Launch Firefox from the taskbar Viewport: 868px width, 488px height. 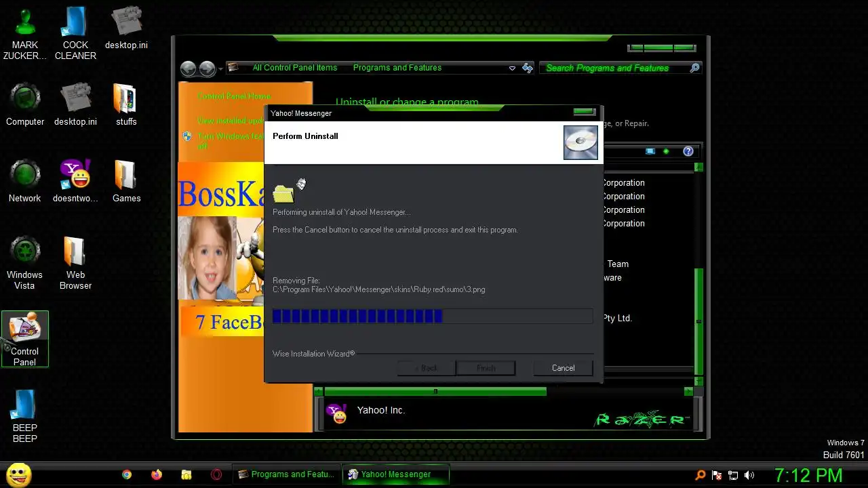tap(157, 474)
